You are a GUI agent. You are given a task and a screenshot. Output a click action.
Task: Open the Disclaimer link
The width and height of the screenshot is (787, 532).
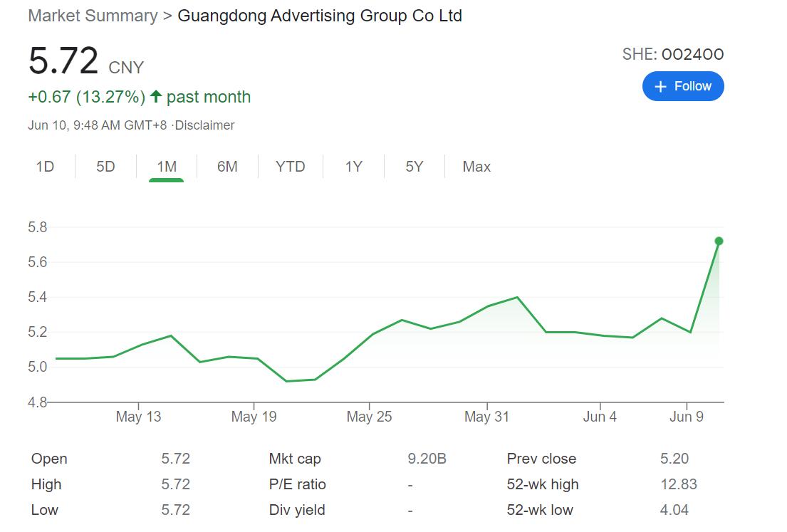tap(205, 125)
